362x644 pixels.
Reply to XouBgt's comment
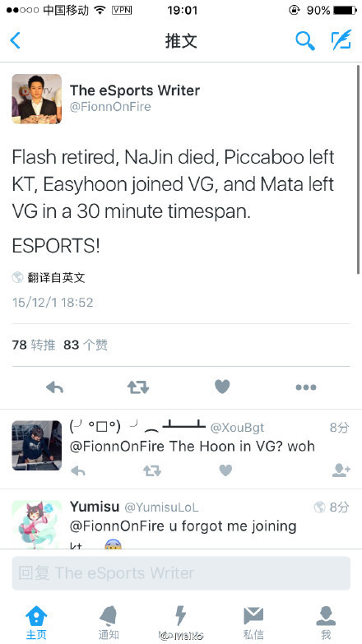pos(77,470)
